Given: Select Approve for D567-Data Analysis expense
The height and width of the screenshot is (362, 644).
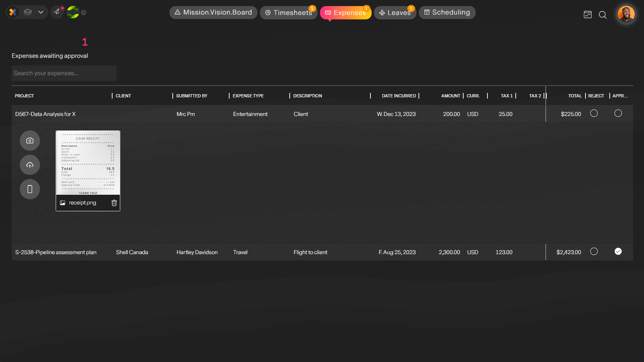Looking at the screenshot, I should pos(618,113).
